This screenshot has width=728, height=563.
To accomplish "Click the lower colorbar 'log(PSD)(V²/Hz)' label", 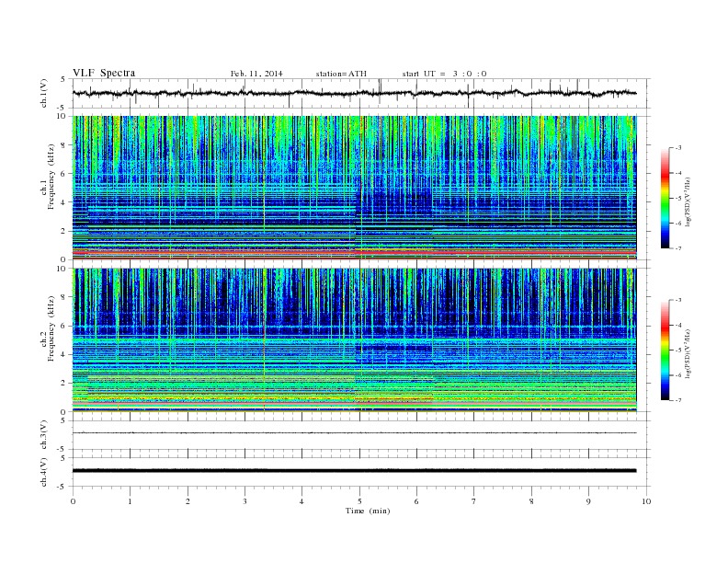I will coord(688,353).
